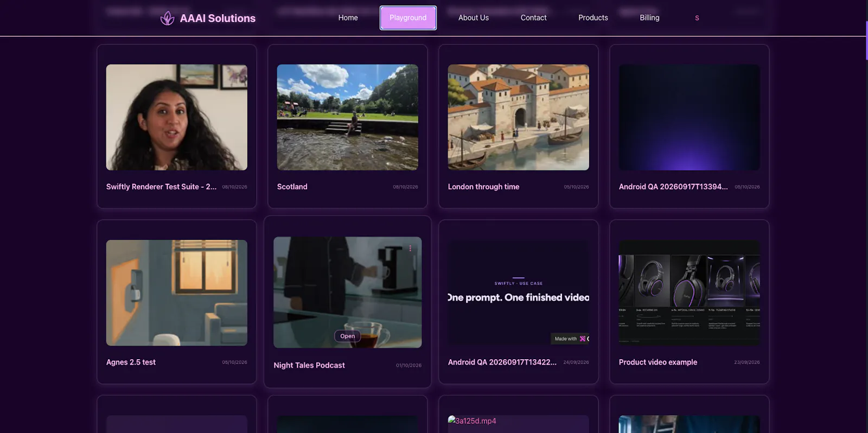Open the Playground tab
The image size is (868, 433).
point(408,18)
